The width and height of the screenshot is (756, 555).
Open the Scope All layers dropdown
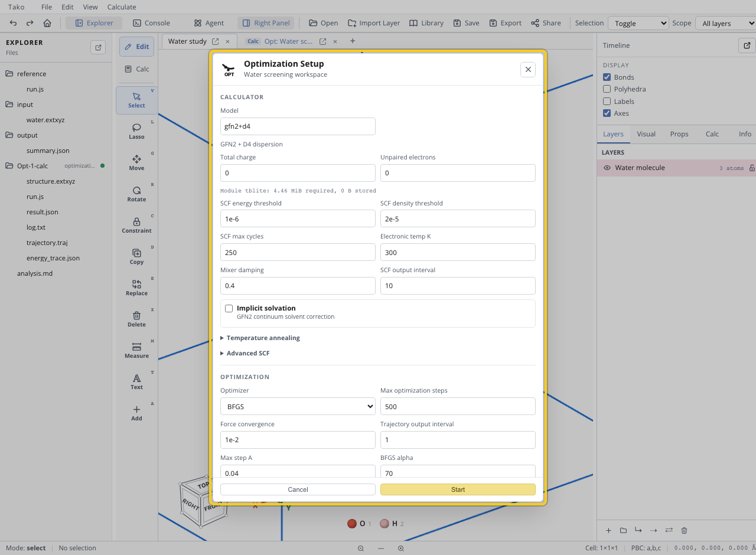[x=725, y=23]
